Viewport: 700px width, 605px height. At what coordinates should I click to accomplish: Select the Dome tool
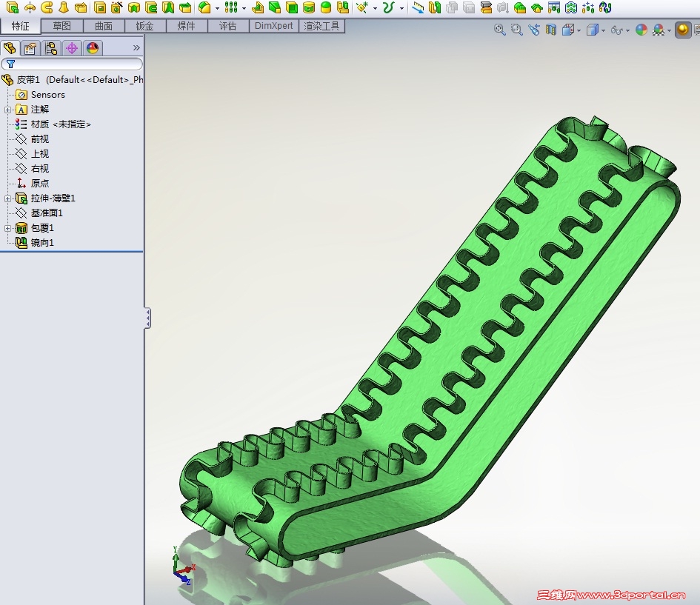coord(326,7)
